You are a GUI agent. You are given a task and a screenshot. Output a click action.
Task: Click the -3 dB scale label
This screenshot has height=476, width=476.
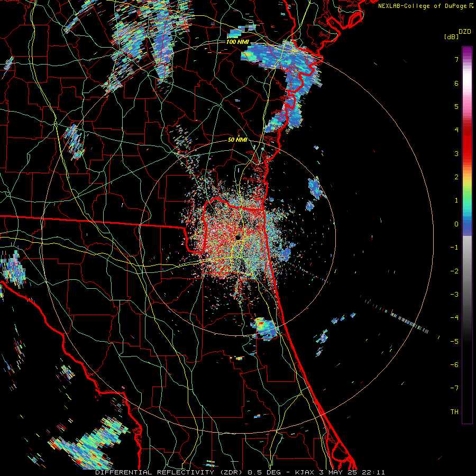(454, 294)
